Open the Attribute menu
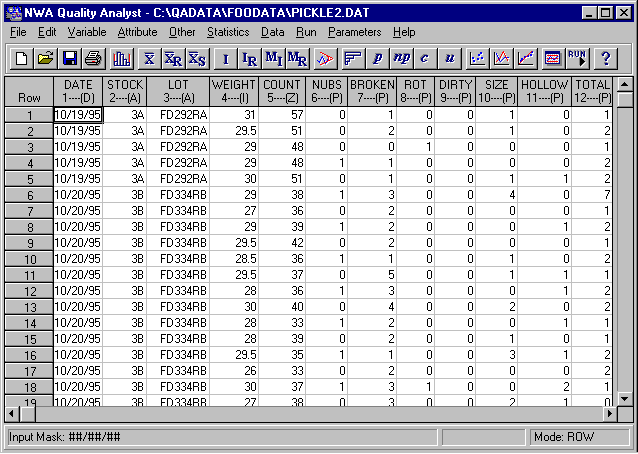The width and height of the screenshot is (638, 454). point(137,32)
